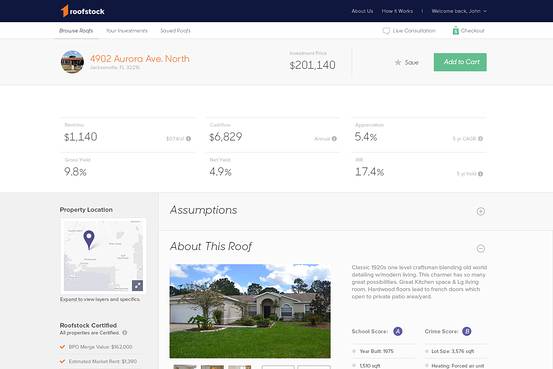Click the Roofstock Certified heading
Screen dimensions: 553x369
point(88,325)
